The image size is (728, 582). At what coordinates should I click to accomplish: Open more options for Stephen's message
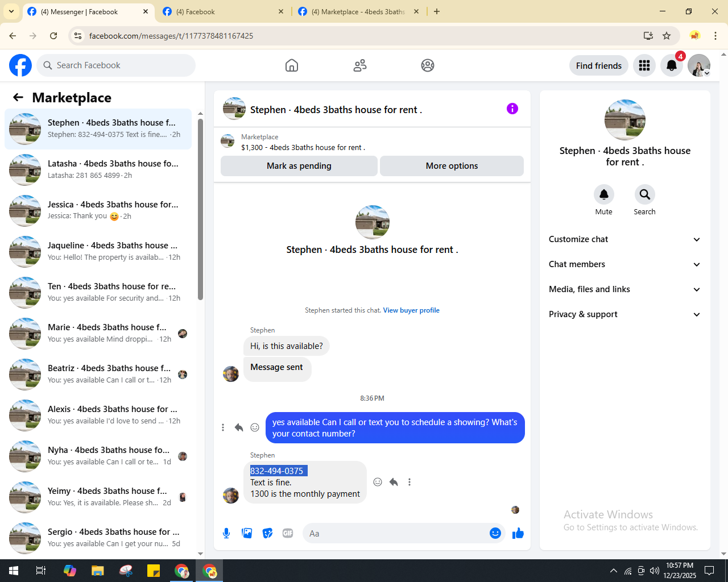coord(409,482)
